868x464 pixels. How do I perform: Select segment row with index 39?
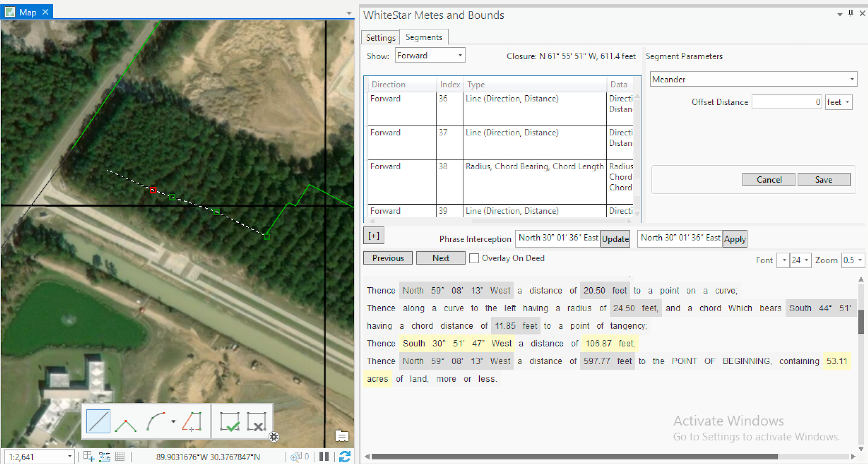click(501, 211)
